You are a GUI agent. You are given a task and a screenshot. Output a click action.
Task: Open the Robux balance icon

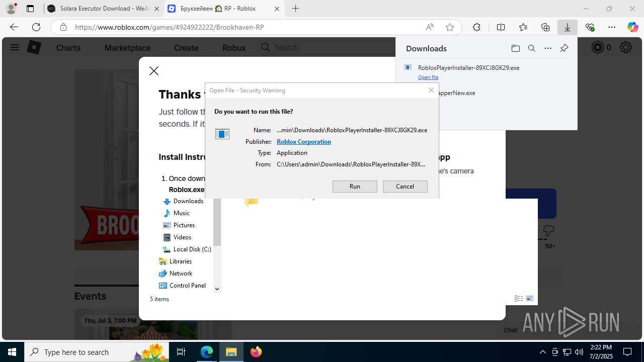coord(597,47)
